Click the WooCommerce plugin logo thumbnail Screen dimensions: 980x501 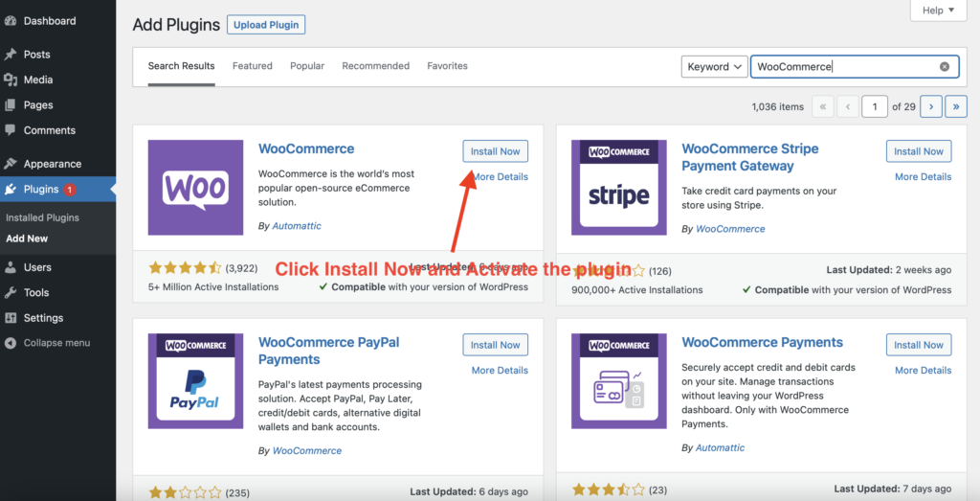click(195, 188)
